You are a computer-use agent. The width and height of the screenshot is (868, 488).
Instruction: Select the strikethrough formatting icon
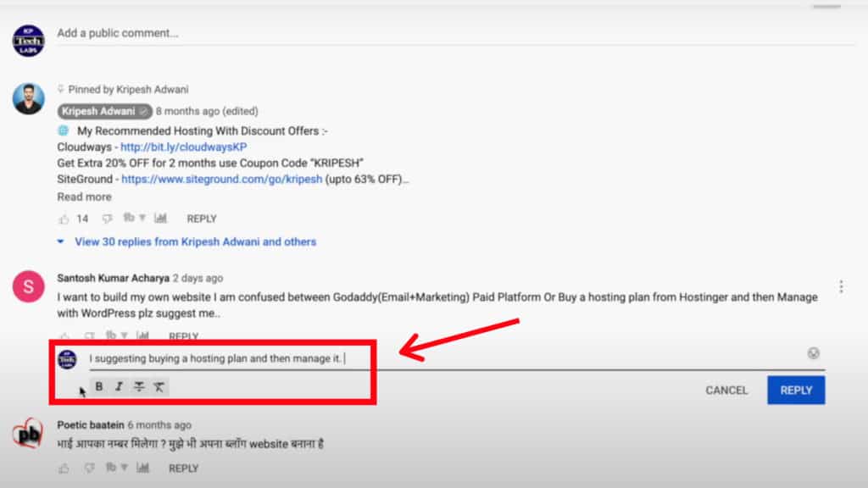click(x=138, y=387)
